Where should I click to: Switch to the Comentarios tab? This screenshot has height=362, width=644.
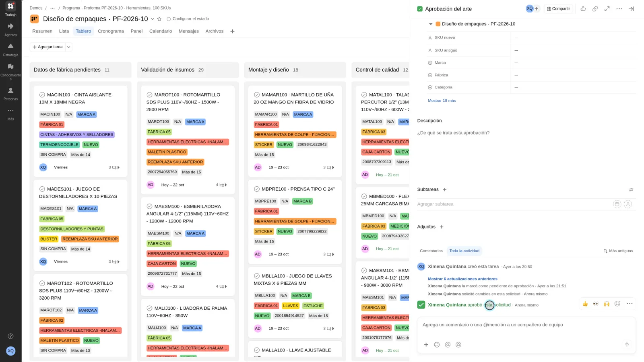point(431,251)
